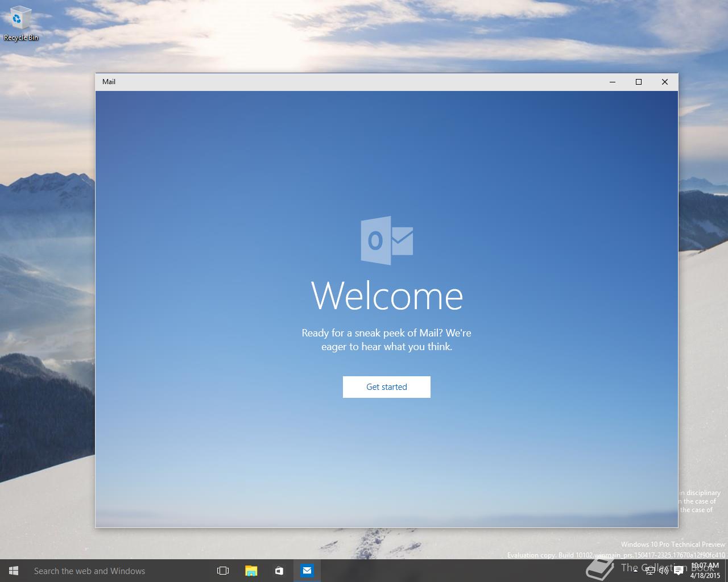This screenshot has width=728, height=582.
Task: Open the Windows Start menu
Action: point(14,571)
